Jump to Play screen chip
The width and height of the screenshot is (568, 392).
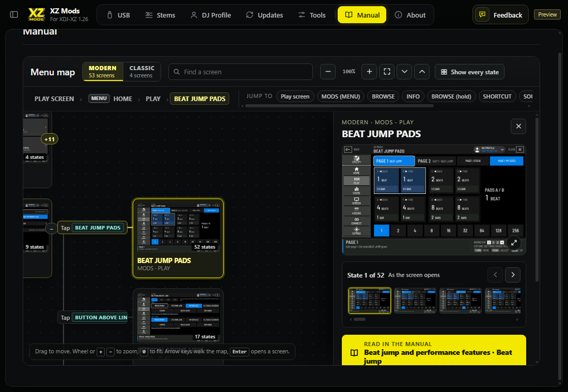[295, 96]
